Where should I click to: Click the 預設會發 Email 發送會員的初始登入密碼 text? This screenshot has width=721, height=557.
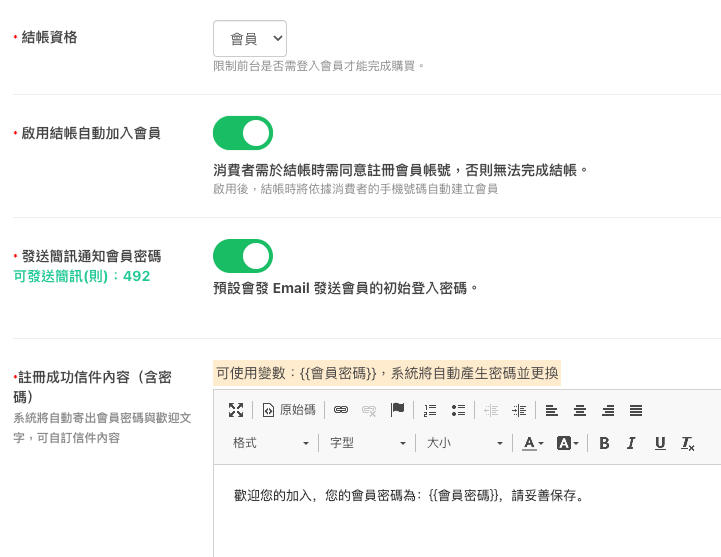tap(345, 288)
